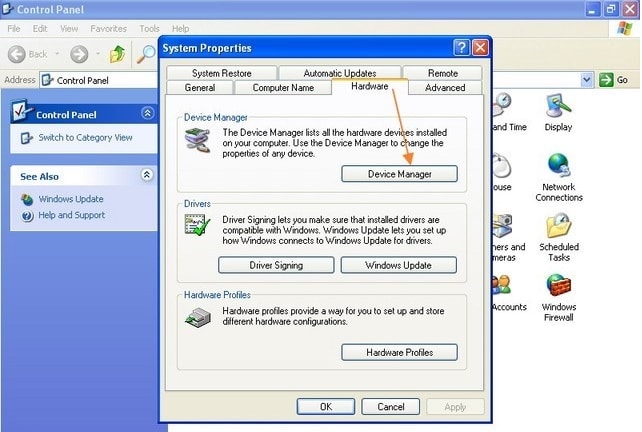Click the Switch to Category View icon

pos(27,138)
